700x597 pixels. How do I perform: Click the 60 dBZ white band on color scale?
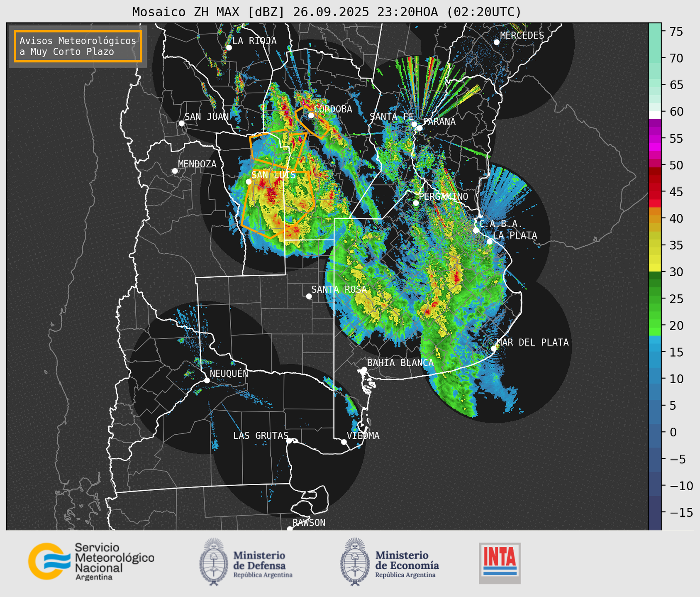[x=654, y=115]
